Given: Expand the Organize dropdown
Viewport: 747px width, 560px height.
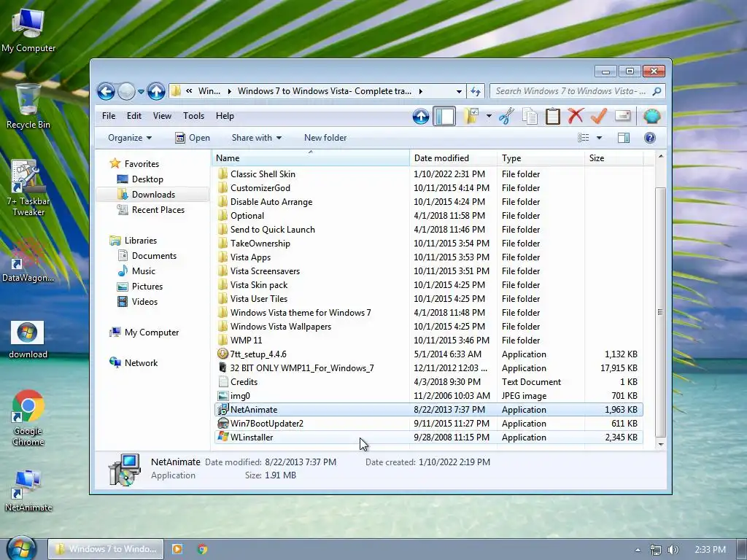Looking at the screenshot, I should coord(130,138).
